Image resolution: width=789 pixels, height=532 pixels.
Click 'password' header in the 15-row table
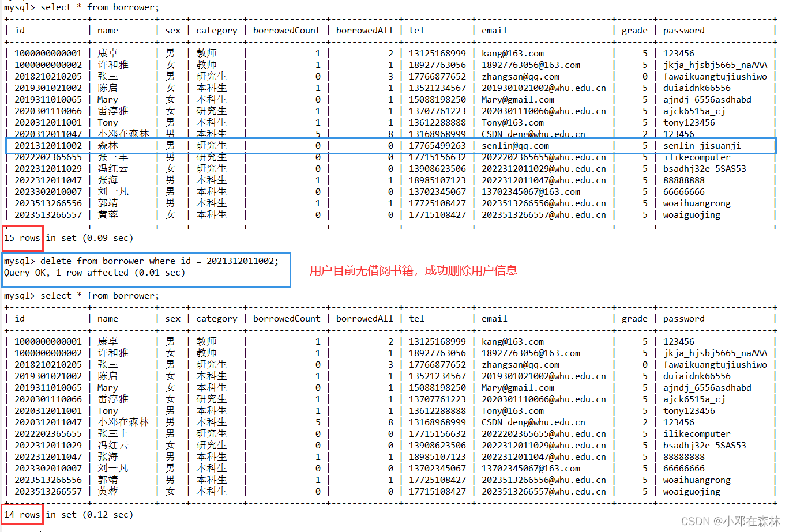tap(684, 31)
